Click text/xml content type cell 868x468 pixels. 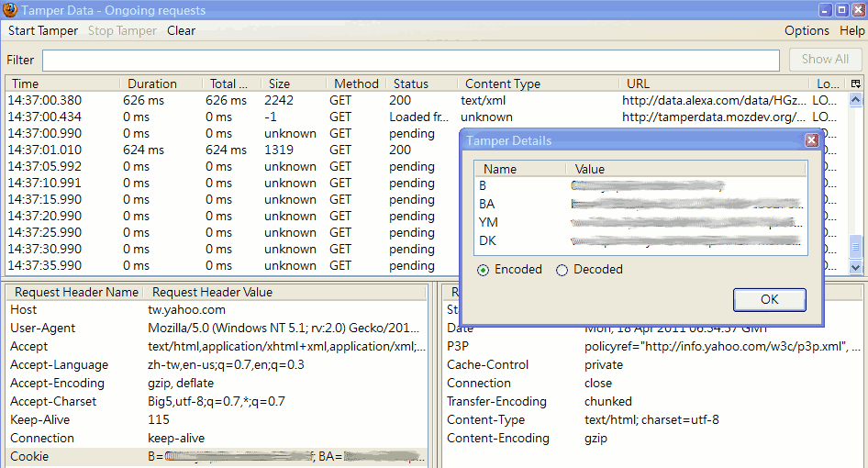(x=484, y=100)
